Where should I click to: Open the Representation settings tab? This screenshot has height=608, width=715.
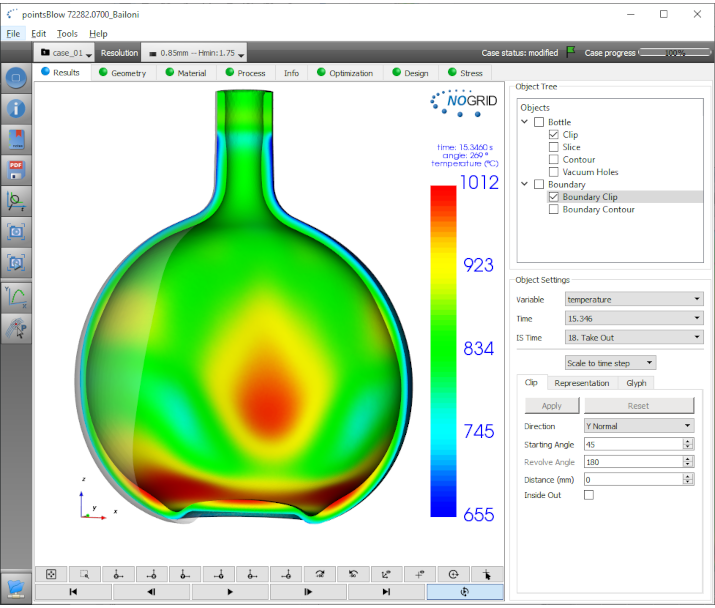[582, 383]
